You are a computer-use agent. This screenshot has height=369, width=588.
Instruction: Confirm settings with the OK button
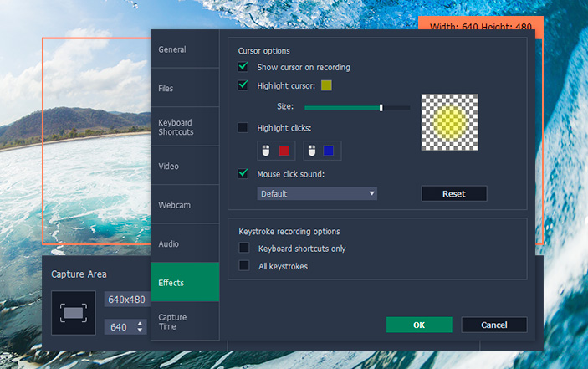click(419, 325)
